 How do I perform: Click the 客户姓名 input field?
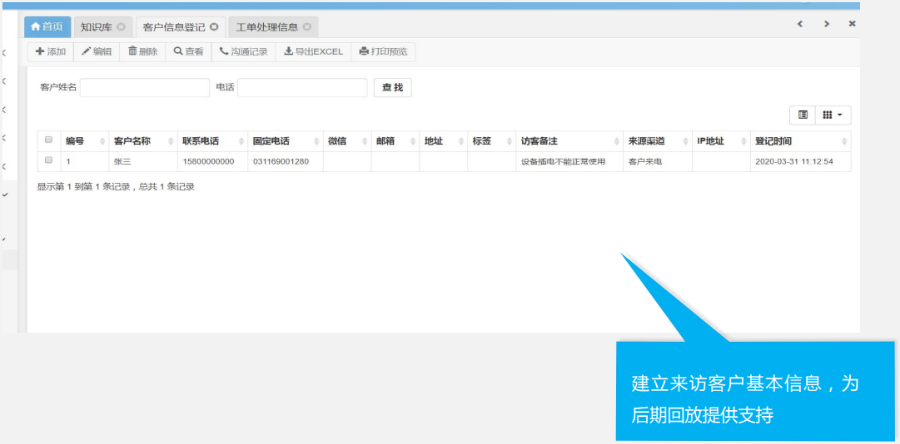[145, 88]
